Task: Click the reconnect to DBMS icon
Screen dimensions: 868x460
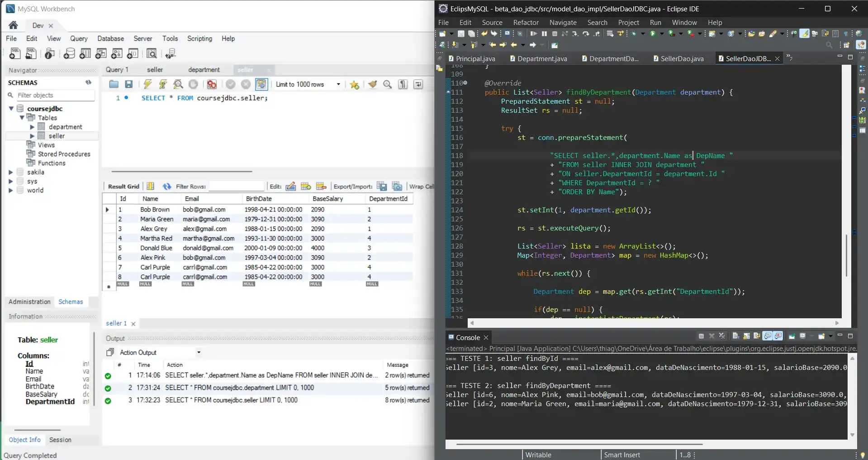Action: coord(171,54)
